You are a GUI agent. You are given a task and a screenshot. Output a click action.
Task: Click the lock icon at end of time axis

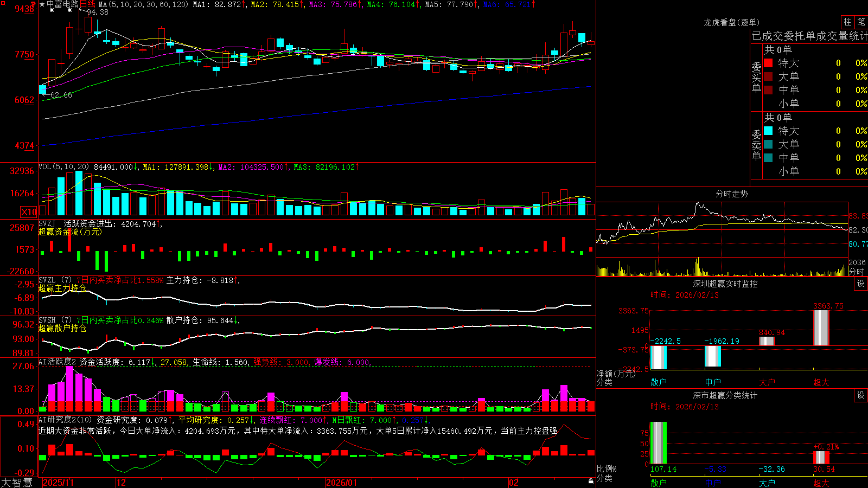591,481
